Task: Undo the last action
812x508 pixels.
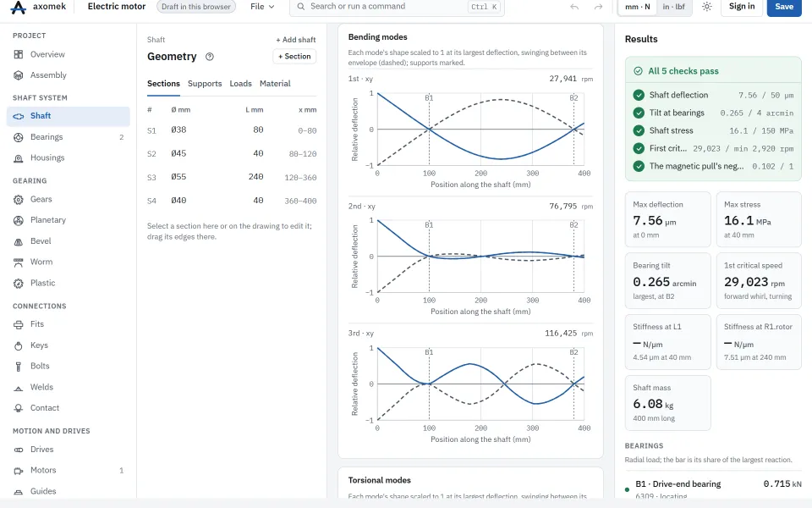Action: coord(574,7)
